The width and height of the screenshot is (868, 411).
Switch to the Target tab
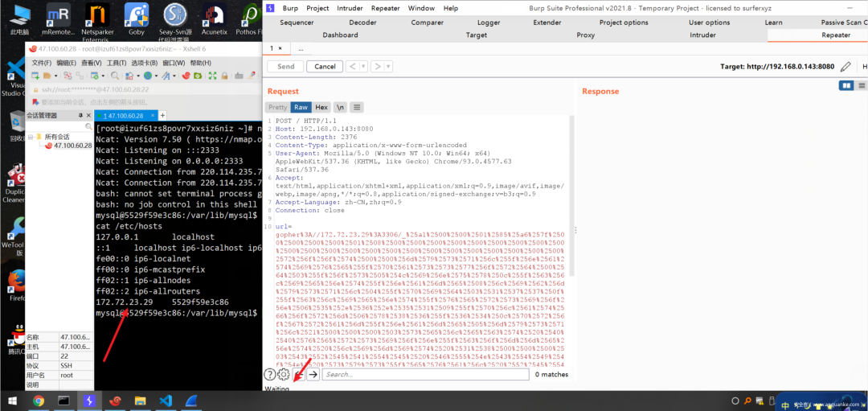coord(477,35)
